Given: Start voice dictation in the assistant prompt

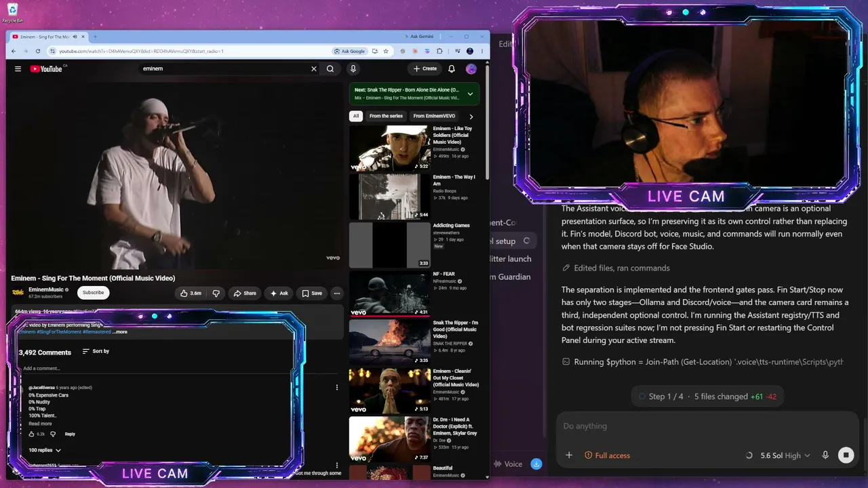Looking at the screenshot, I should pyautogui.click(x=825, y=455).
